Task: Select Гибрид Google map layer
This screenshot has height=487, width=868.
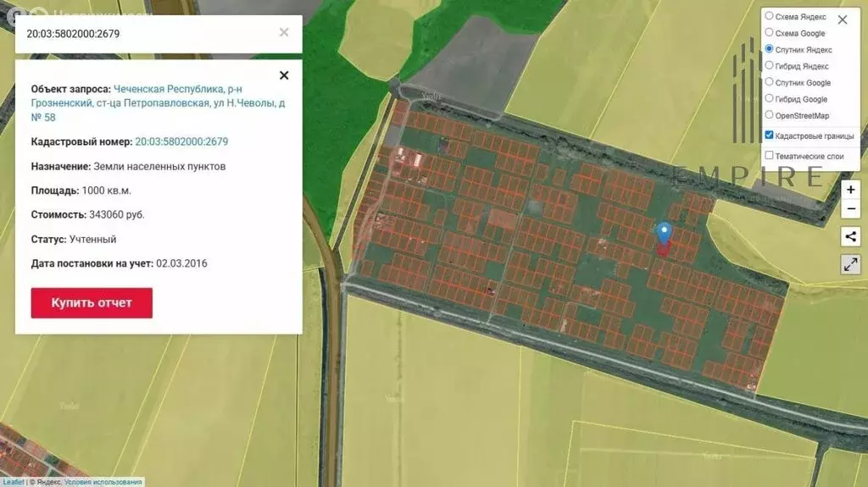Action: point(769,99)
